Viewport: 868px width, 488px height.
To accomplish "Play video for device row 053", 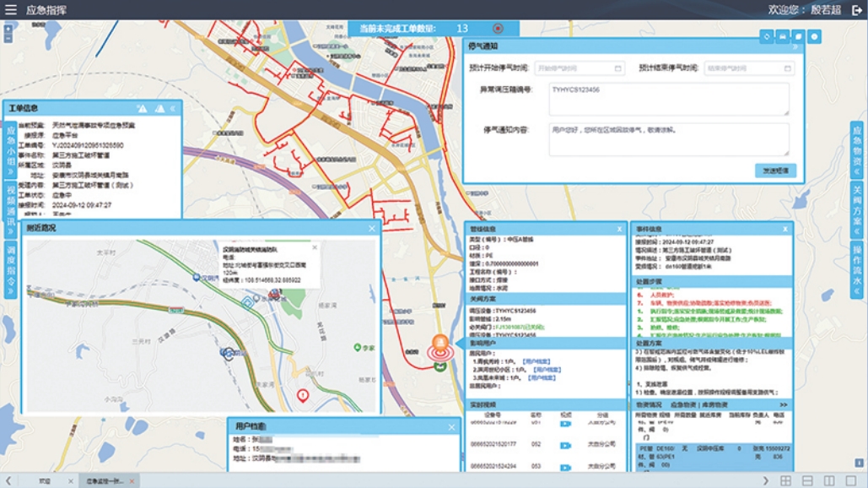I will (x=565, y=467).
